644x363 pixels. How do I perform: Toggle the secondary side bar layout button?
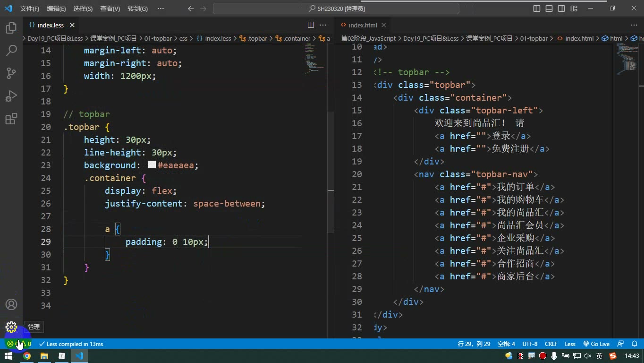(x=561, y=9)
